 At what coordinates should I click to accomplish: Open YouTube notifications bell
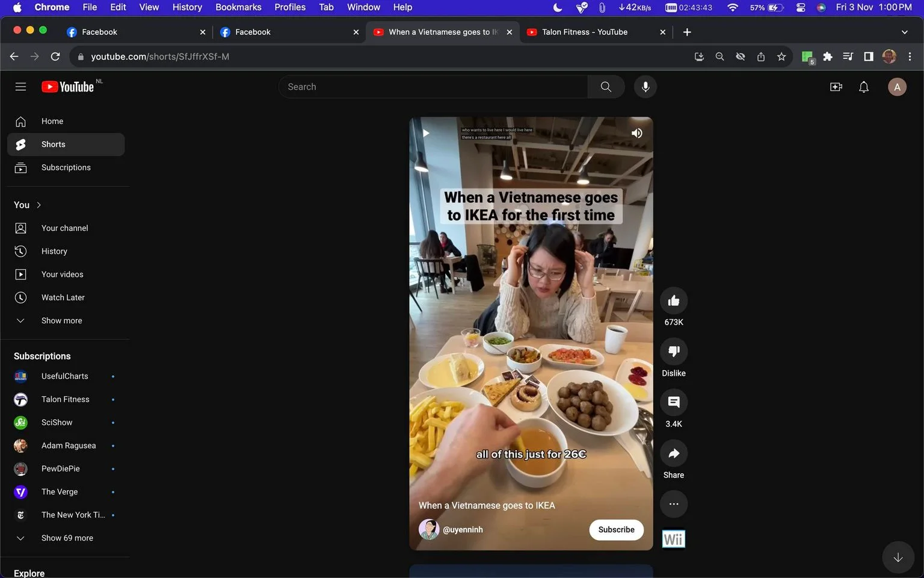[864, 87]
